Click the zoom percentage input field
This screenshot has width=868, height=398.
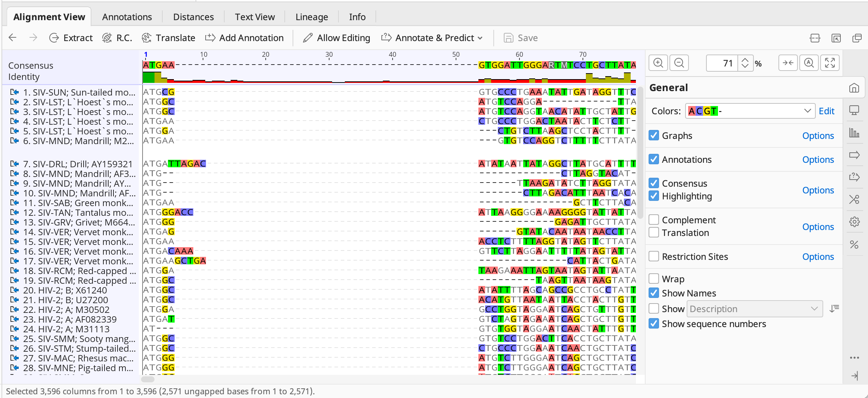pos(722,63)
